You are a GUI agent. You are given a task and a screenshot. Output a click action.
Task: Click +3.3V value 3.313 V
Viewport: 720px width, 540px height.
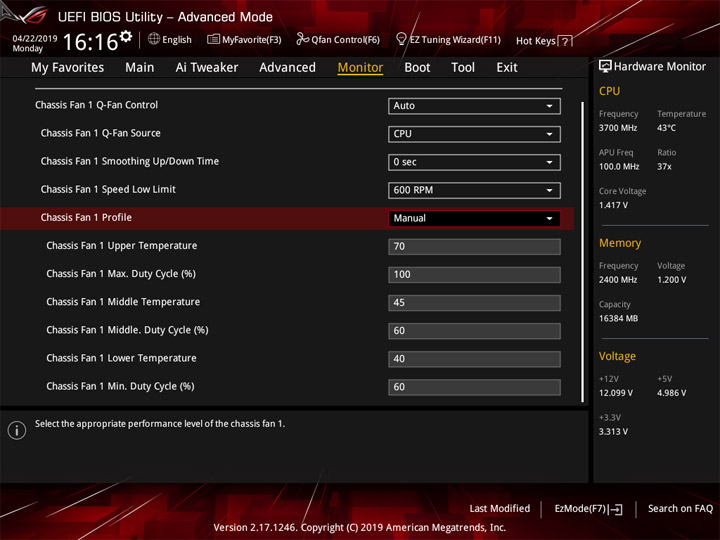[613, 431]
